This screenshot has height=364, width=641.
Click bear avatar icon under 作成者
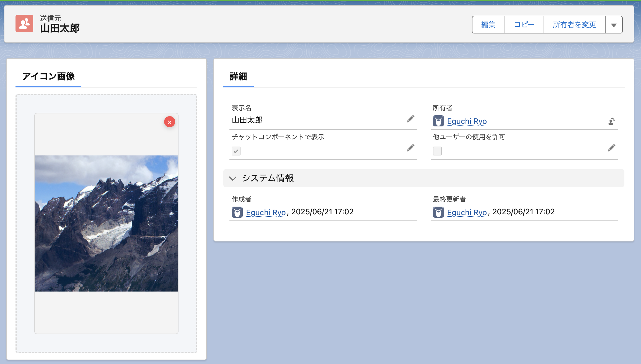[x=237, y=212]
